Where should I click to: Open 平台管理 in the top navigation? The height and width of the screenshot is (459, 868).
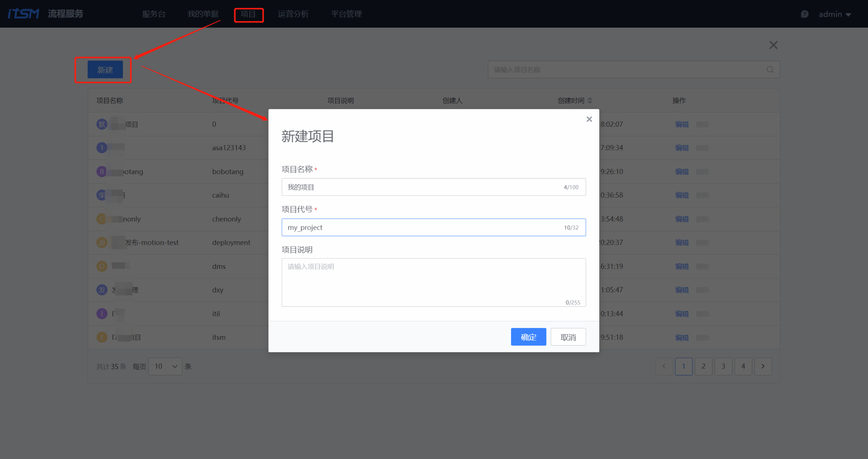point(346,14)
